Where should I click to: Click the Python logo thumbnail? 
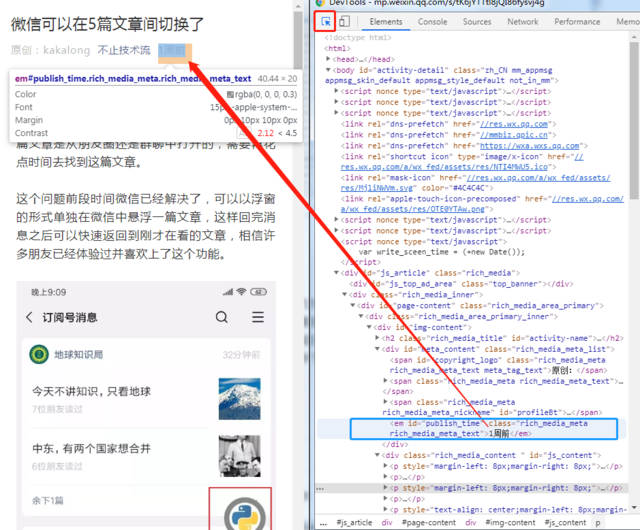pos(244,514)
